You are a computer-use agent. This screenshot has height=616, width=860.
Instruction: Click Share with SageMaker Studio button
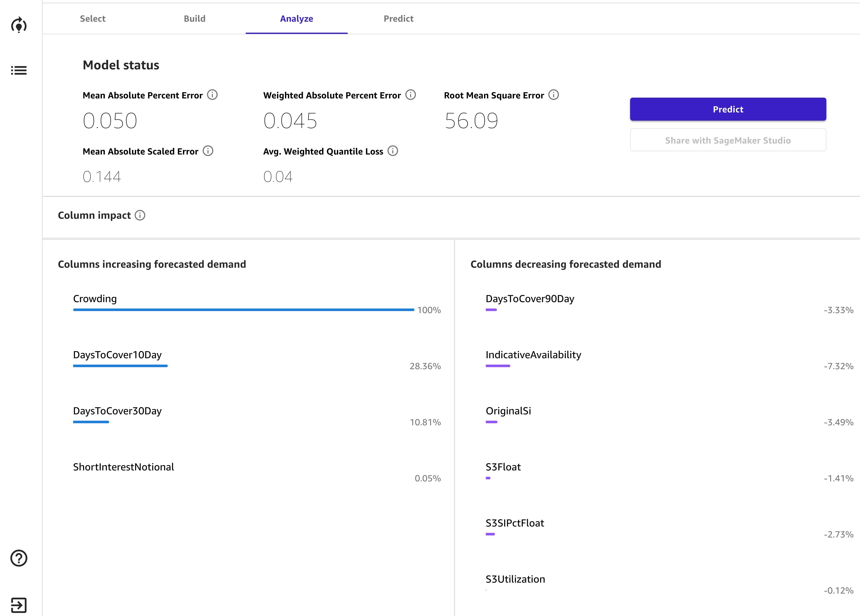point(728,140)
